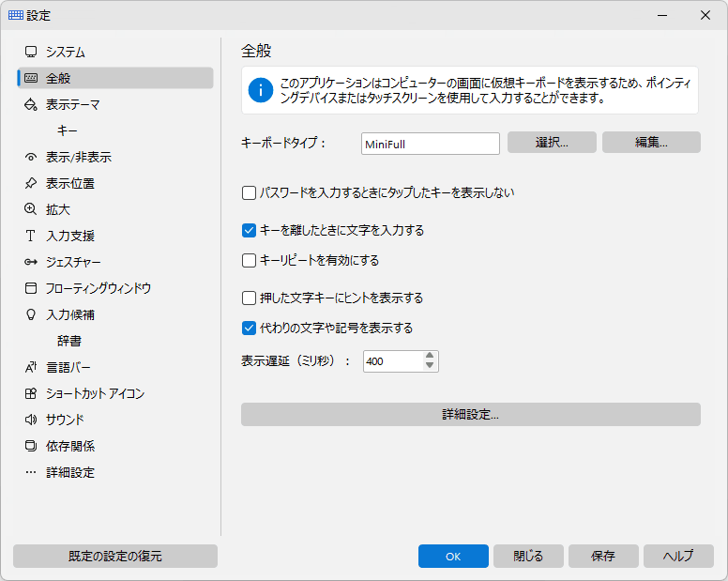The width and height of the screenshot is (728, 581).
Task: Click the 拡大 magnifier icon
Action: (x=31, y=209)
